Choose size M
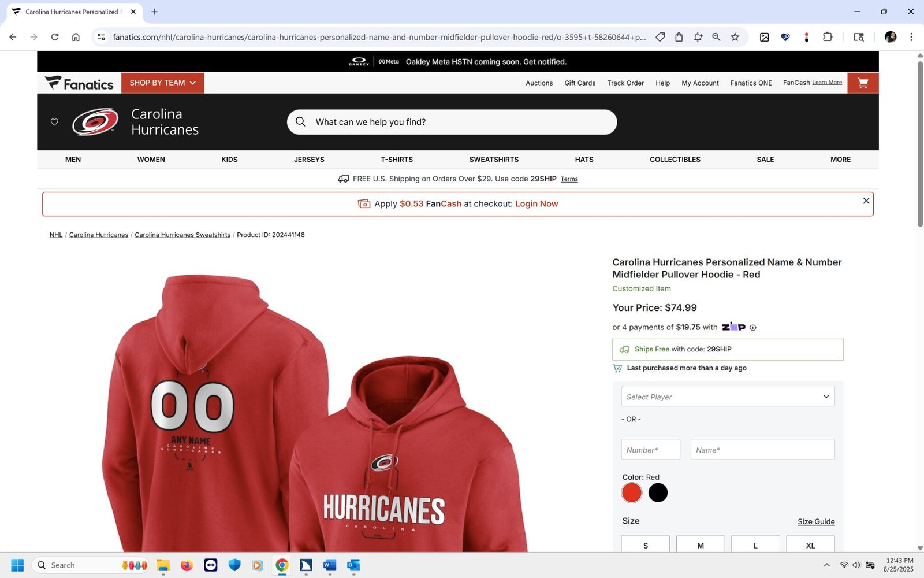The height and width of the screenshot is (578, 924). tap(701, 544)
